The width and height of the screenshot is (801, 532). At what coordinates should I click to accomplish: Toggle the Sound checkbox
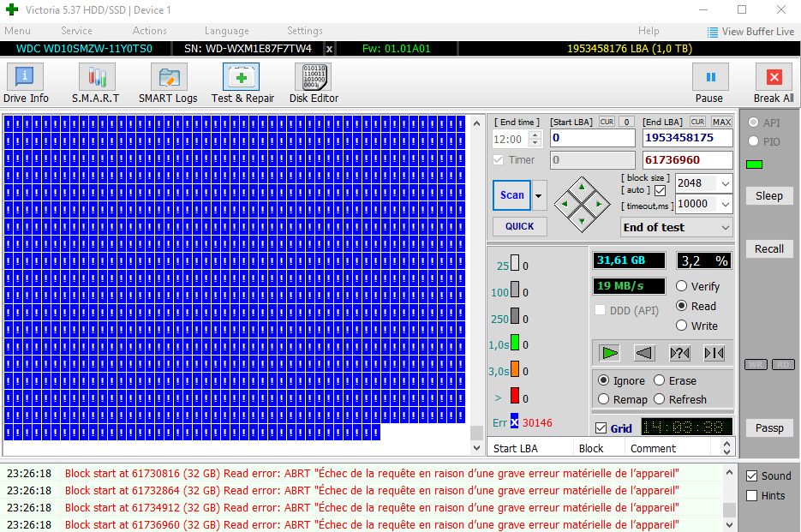[x=751, y=475]
